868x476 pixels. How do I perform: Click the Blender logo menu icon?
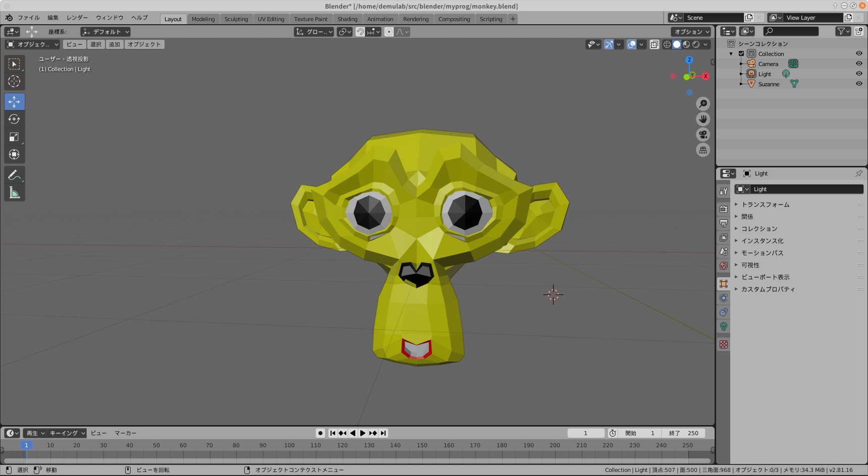tap(9, 18)
